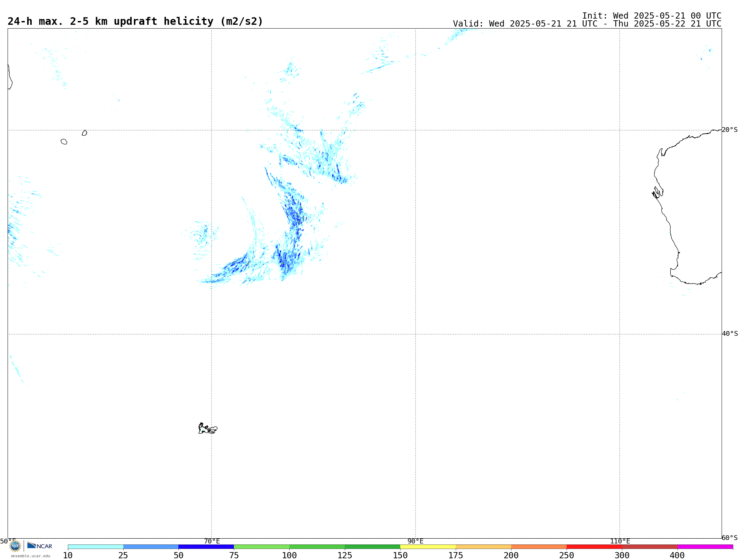The image size is (744, 560).
Task: Click the colorbar tick label 400
Action: point(677,556)
